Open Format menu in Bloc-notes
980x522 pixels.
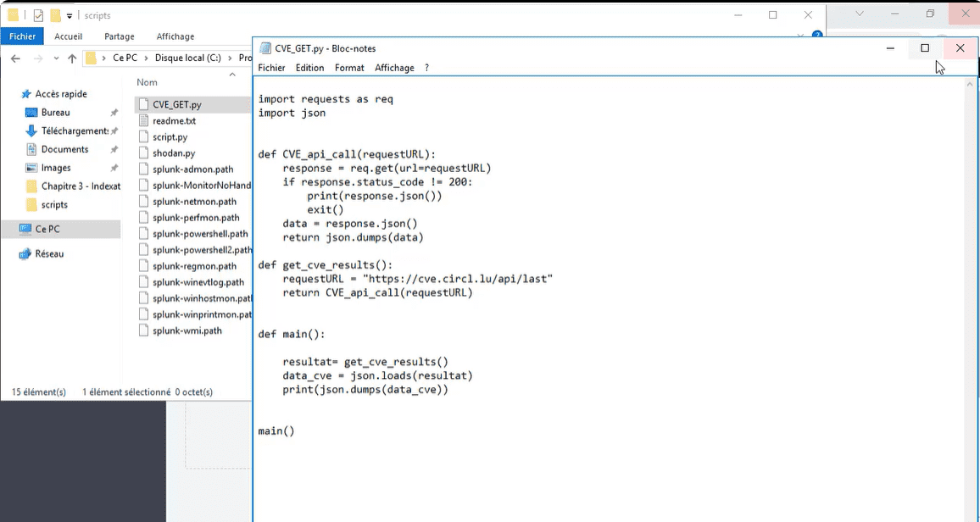[349, 68]
